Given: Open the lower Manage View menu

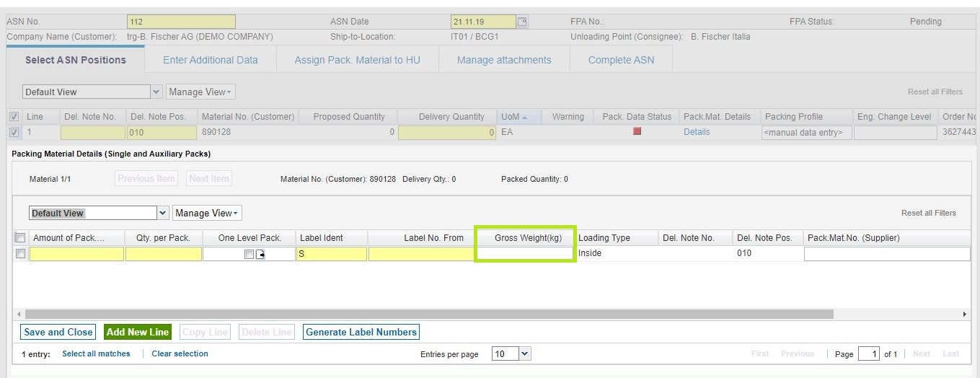Looking at the screenshot, I should tap(207, 213).
